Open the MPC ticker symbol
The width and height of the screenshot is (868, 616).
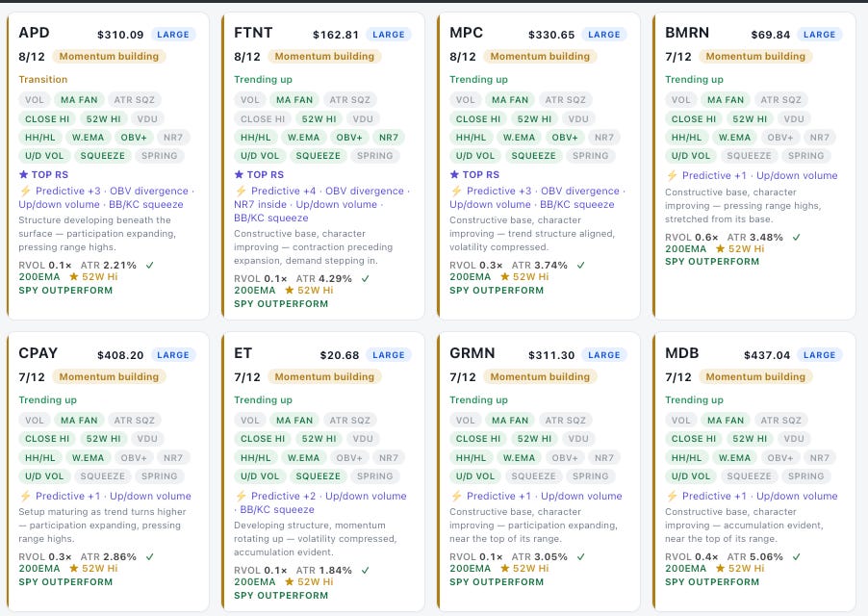tap(466, 33)
